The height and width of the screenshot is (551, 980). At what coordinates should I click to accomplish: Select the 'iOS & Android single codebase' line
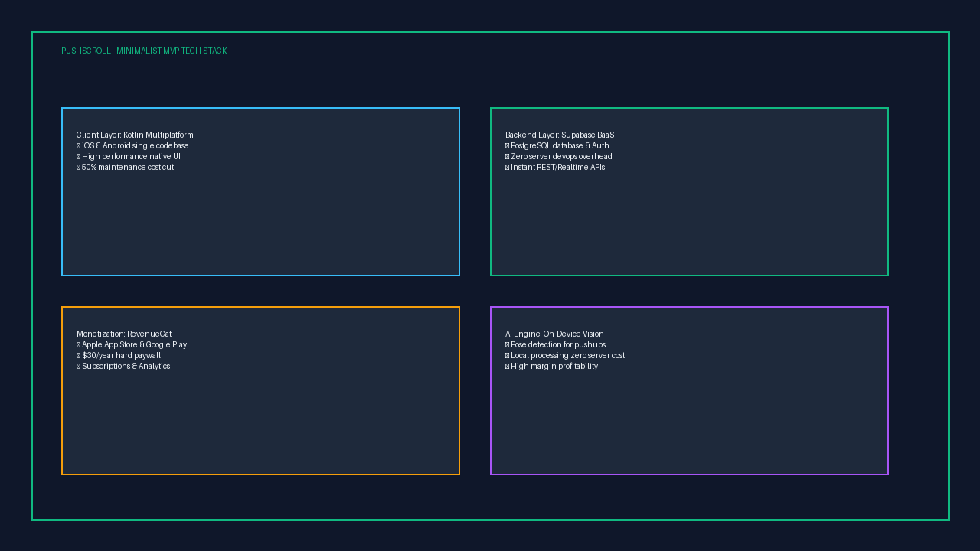click(132, 146)
